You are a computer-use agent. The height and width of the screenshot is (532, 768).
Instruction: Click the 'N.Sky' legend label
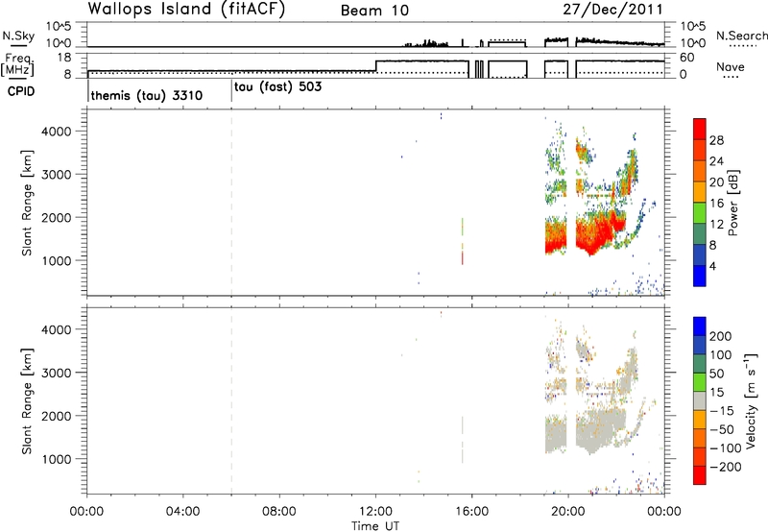click(18, 36)
